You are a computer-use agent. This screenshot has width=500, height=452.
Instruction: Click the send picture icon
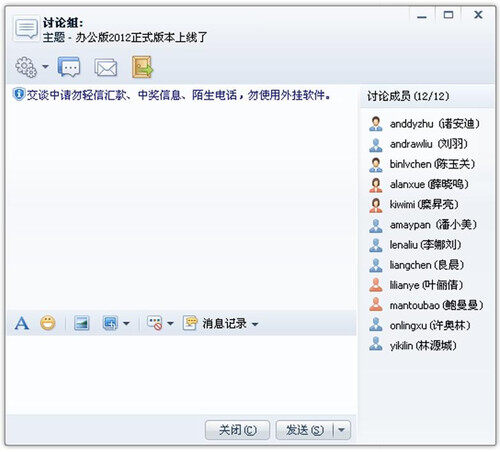[81, 323]
